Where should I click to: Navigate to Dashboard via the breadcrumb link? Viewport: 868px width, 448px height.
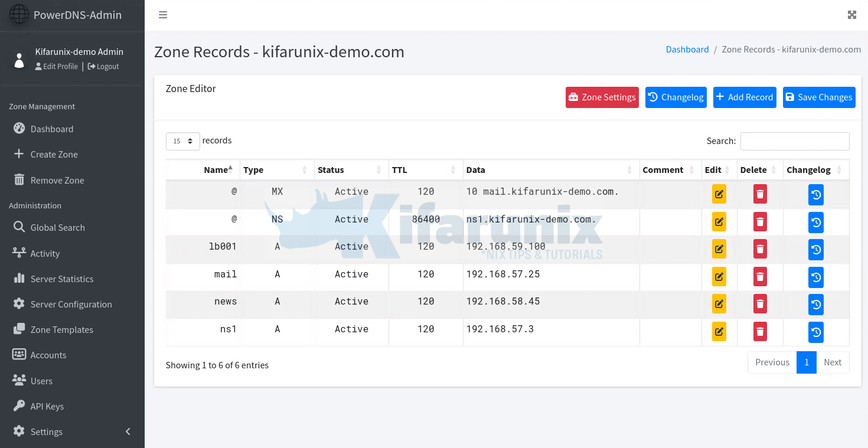click(687, 50)
